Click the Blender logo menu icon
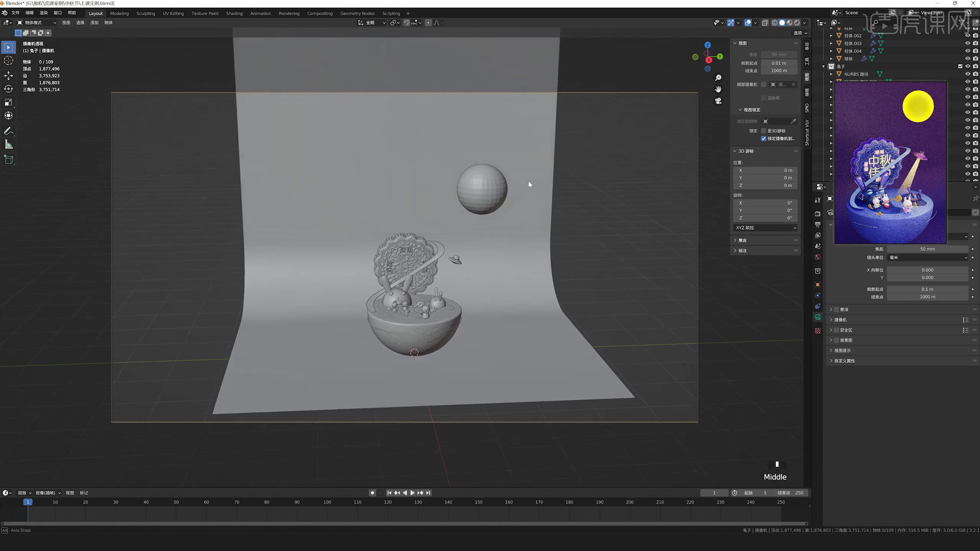980x551 pixels. tap(5, 13)
